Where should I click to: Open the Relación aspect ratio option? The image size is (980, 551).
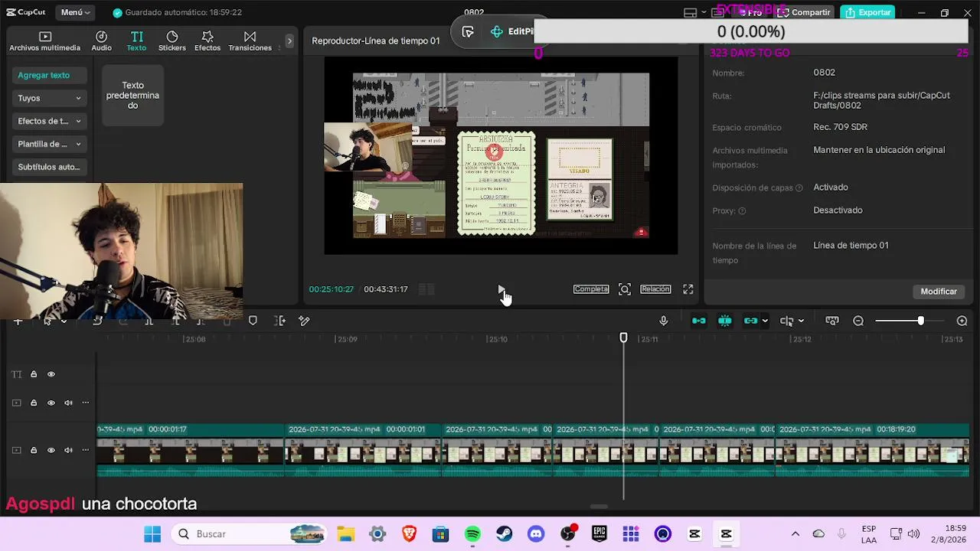(655, 289)
